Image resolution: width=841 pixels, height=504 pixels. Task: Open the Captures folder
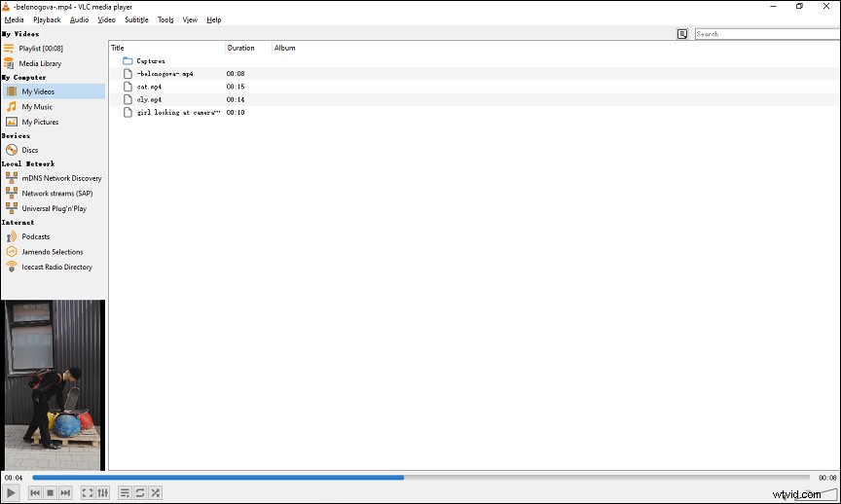pyautogui.click(x=151, y=61)
